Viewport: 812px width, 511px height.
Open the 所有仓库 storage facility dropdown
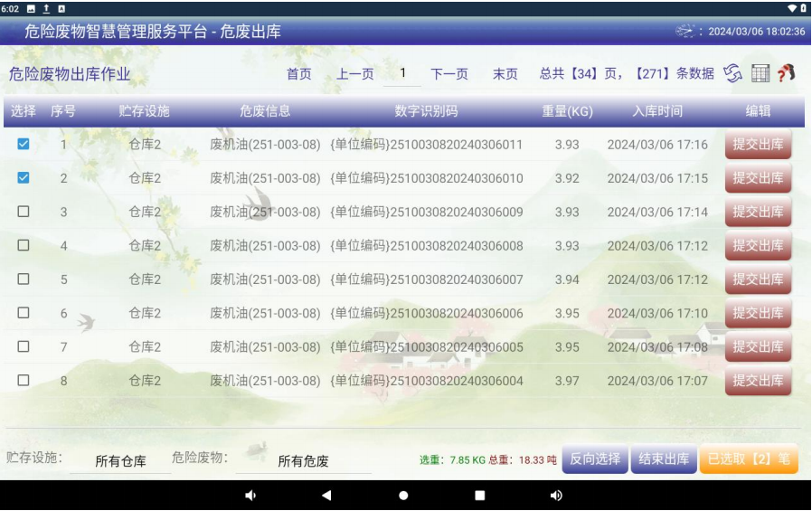pos(121,461)
